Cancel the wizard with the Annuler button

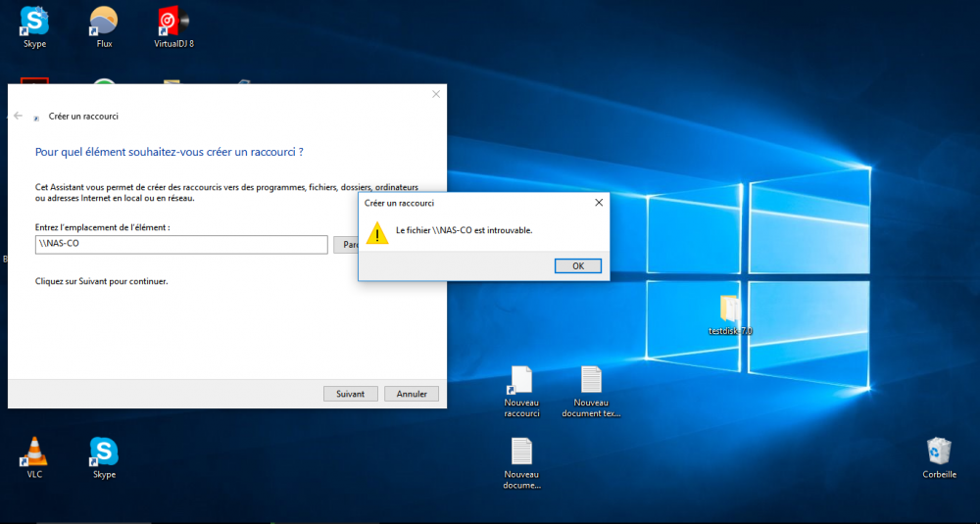tap(412, 394)
